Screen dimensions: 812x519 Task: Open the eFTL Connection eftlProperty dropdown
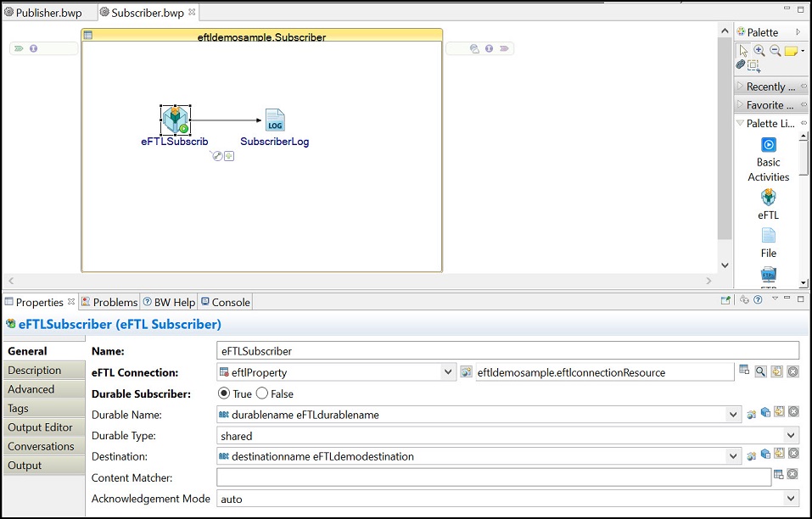[x=448, y=372]
